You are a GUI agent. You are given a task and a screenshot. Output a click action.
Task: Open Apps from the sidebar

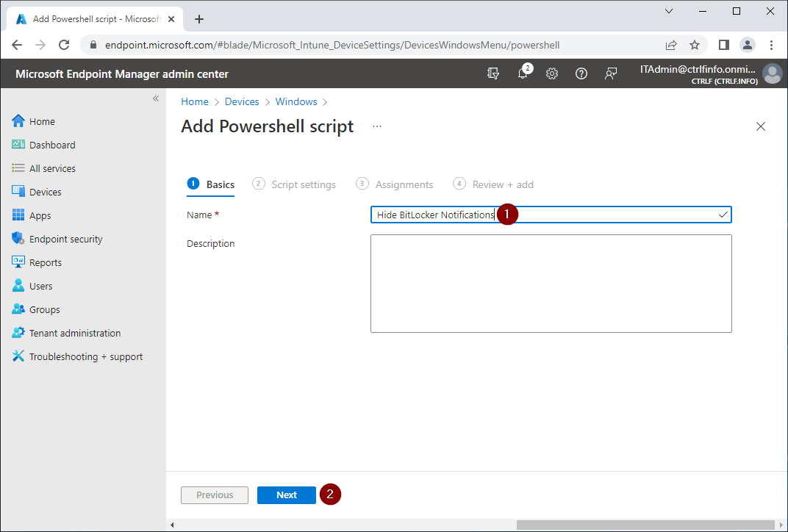coord(39,215)
